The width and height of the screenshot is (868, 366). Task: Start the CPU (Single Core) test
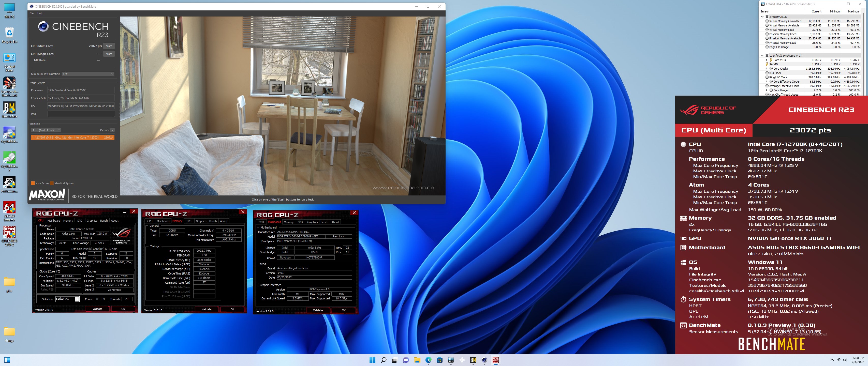(109, 54)
